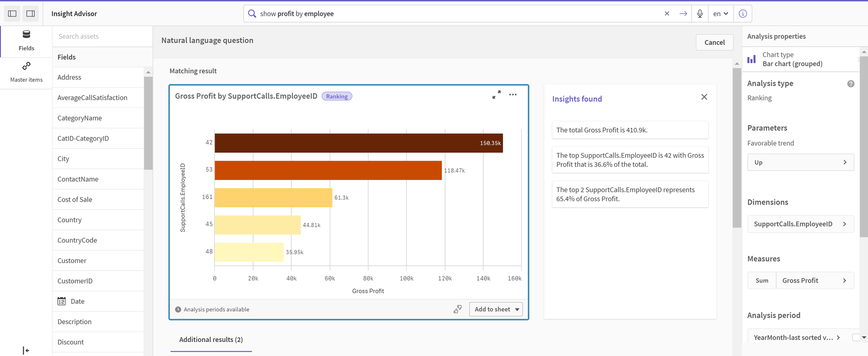Toggle the left assets panel icon
Viewport: 868px width, 356px height.
[x=13, y=14]
